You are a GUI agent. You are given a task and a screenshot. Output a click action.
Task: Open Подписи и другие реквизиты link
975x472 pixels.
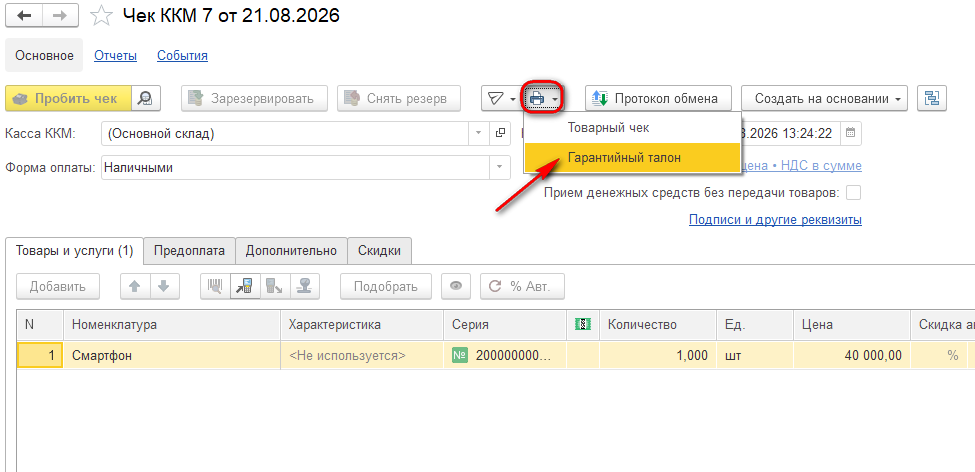click(x=775, y=220)
